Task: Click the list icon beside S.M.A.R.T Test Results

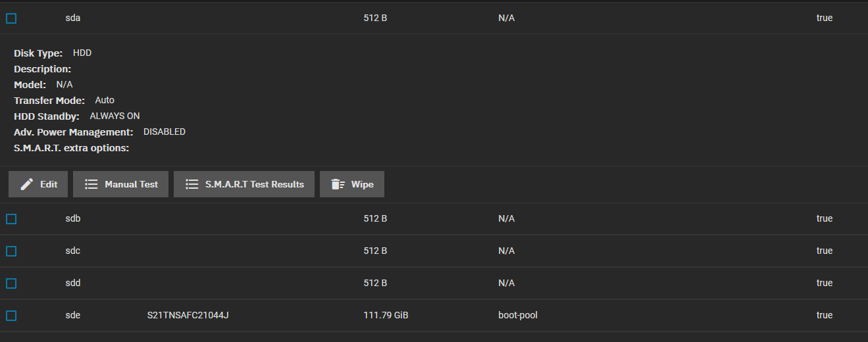Action: (x=192, y=184)
